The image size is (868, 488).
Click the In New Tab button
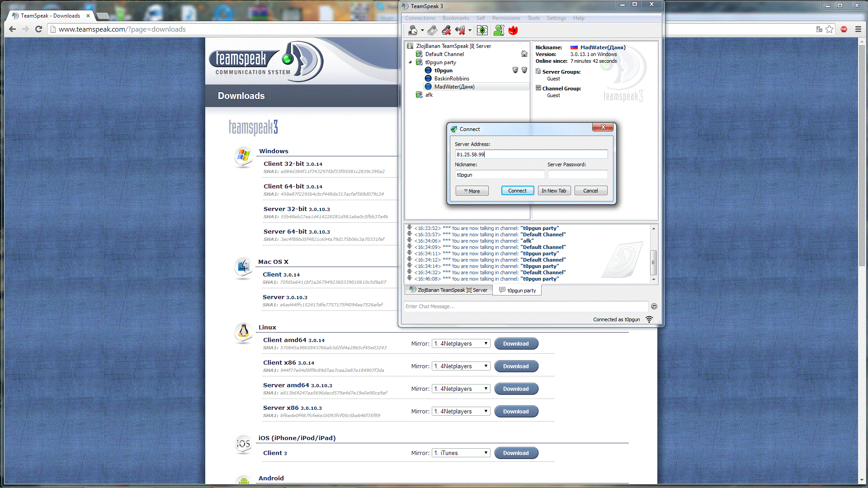(554, 191)
